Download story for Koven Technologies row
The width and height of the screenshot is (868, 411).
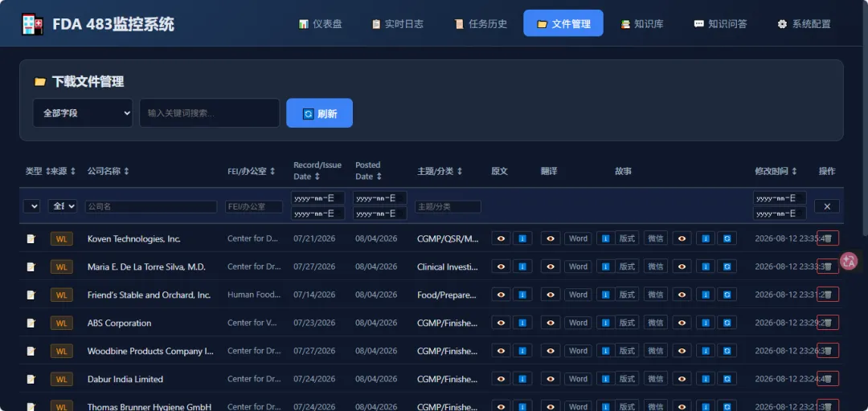706,238
